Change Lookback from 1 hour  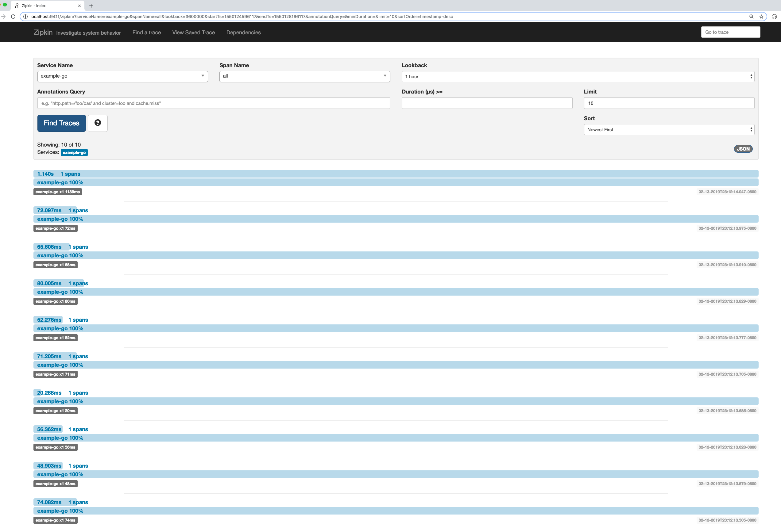pos(577,77)
